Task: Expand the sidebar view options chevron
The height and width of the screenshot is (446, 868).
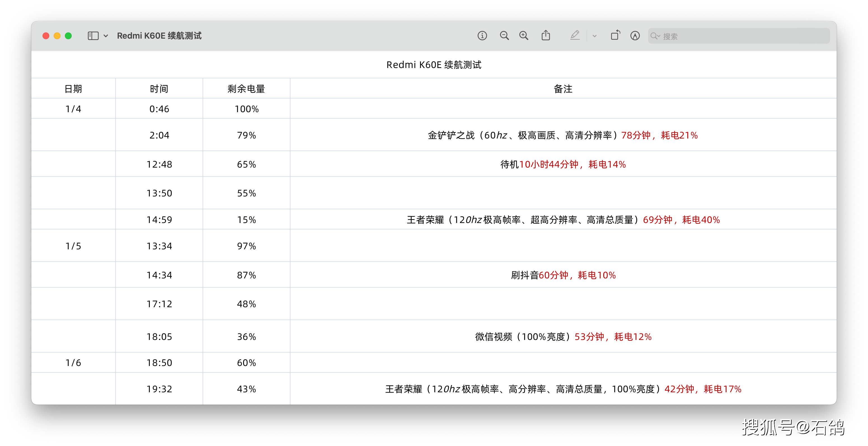Action: [106, 36]
